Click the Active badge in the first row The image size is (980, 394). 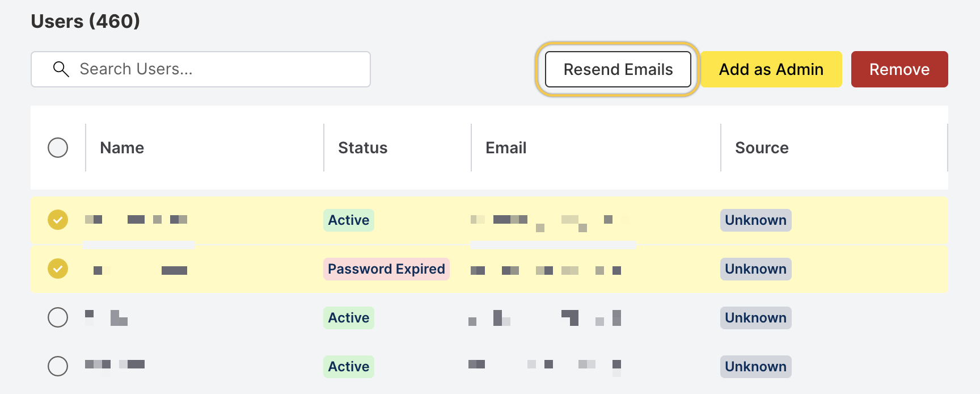click(349, 220)
